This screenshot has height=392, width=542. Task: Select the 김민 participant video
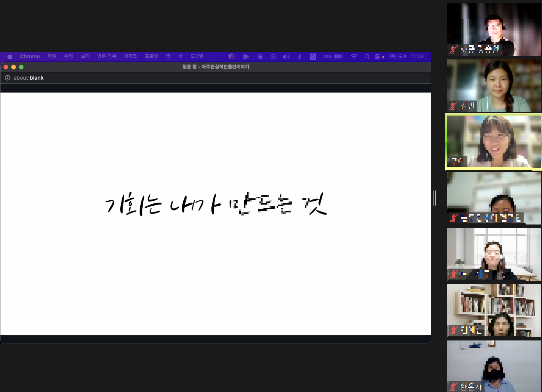[x=494, y=86]
